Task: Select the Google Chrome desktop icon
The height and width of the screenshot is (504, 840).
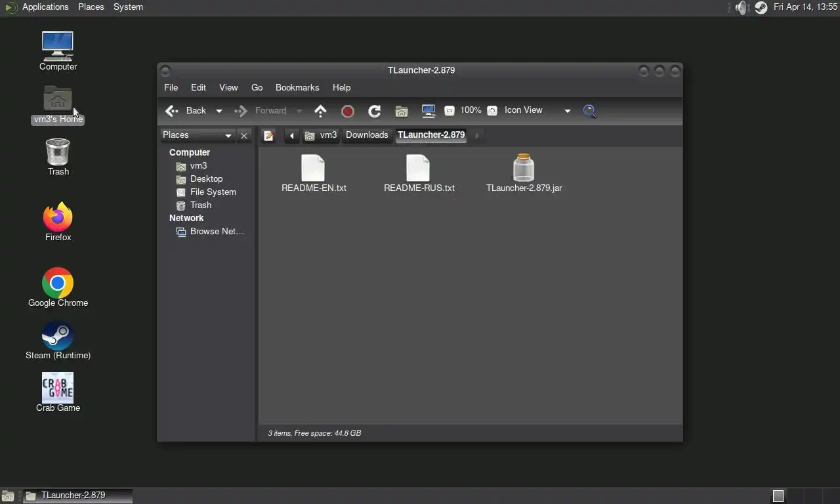Action: tap(58, 287)
